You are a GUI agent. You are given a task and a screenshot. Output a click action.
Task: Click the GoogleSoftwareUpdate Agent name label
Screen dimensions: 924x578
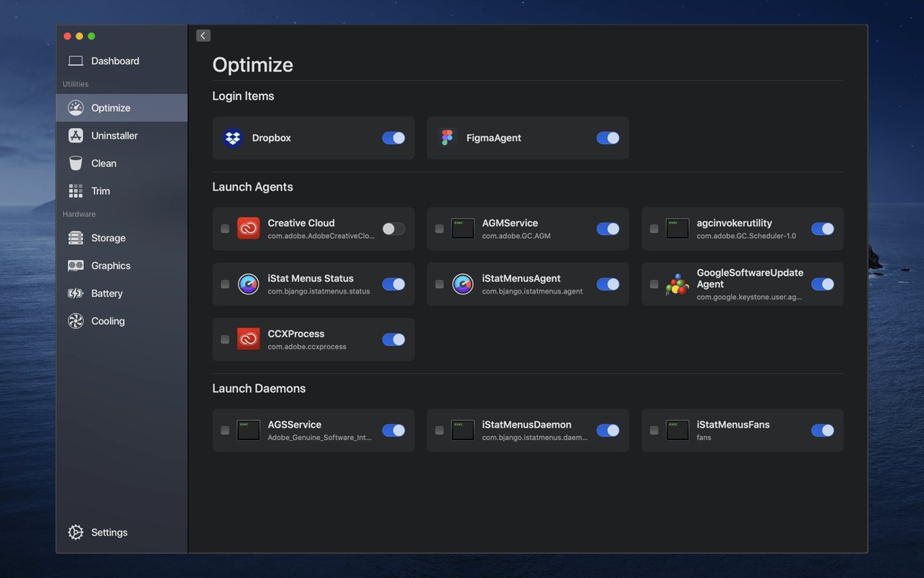point(749,278)
